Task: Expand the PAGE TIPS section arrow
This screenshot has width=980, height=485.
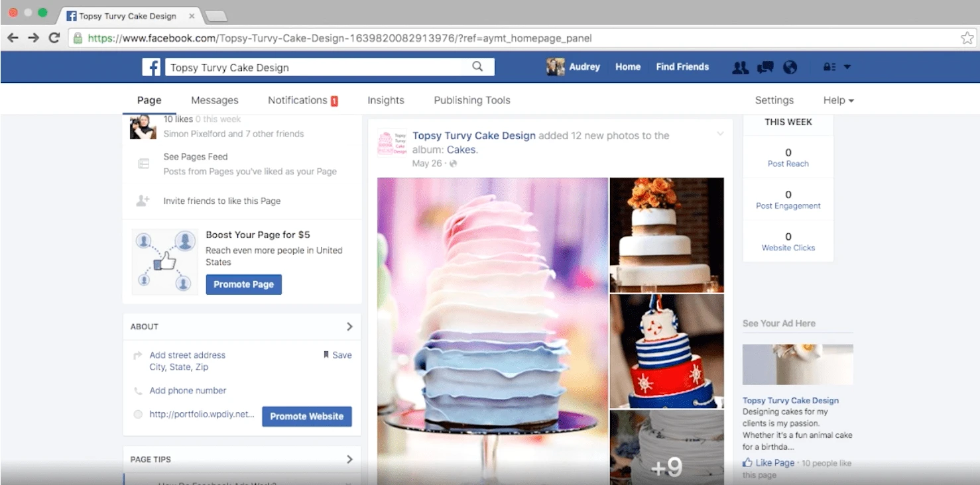Action: coord(349,459)
